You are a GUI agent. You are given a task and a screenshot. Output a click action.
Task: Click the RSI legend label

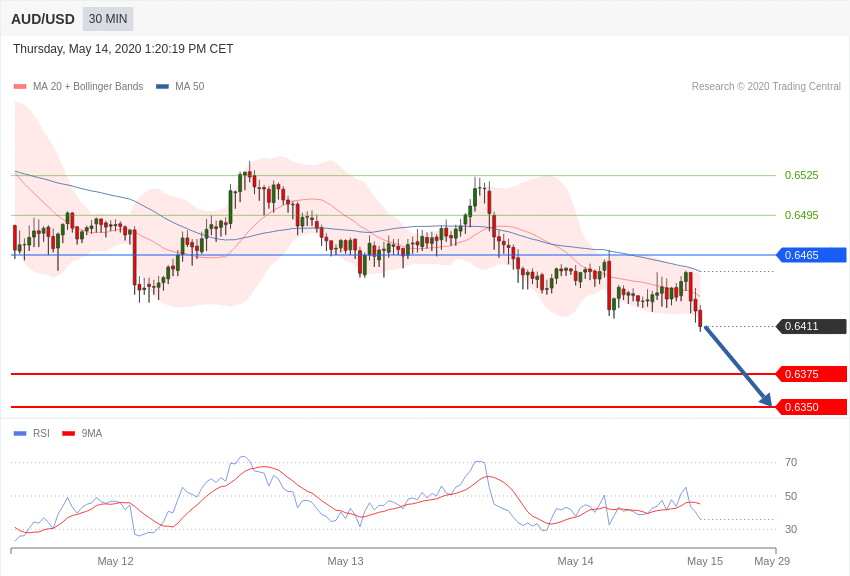pos(41,433)
